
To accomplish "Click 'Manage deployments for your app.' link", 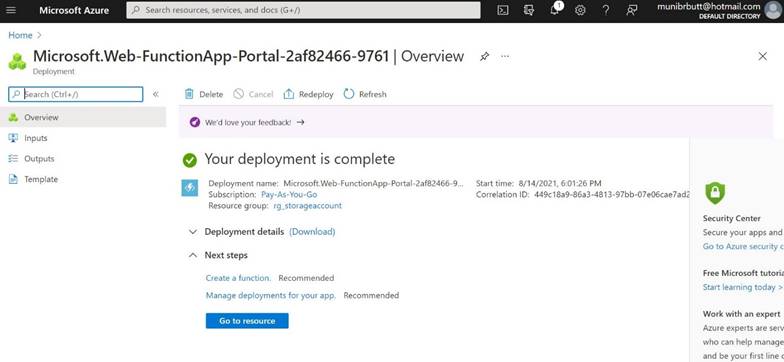I will tap(270, 296).
